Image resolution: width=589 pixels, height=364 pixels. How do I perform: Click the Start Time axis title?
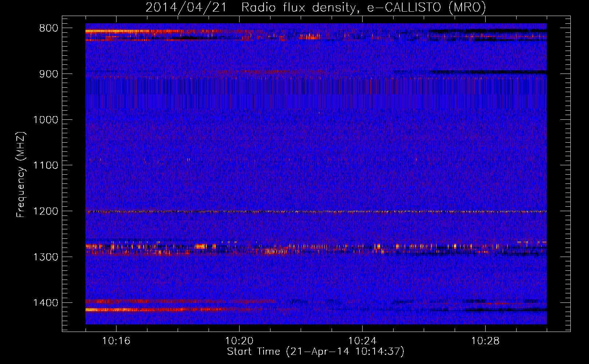316,352
